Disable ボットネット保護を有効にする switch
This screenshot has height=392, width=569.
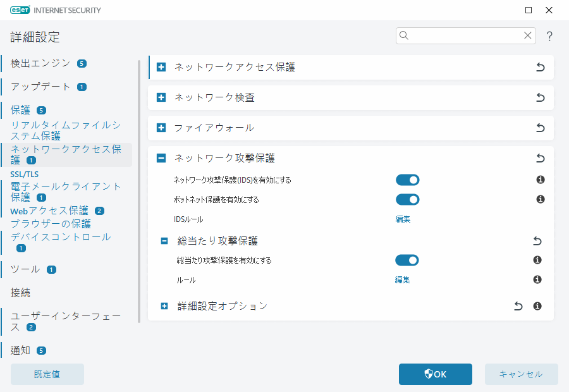coord(407,200)
